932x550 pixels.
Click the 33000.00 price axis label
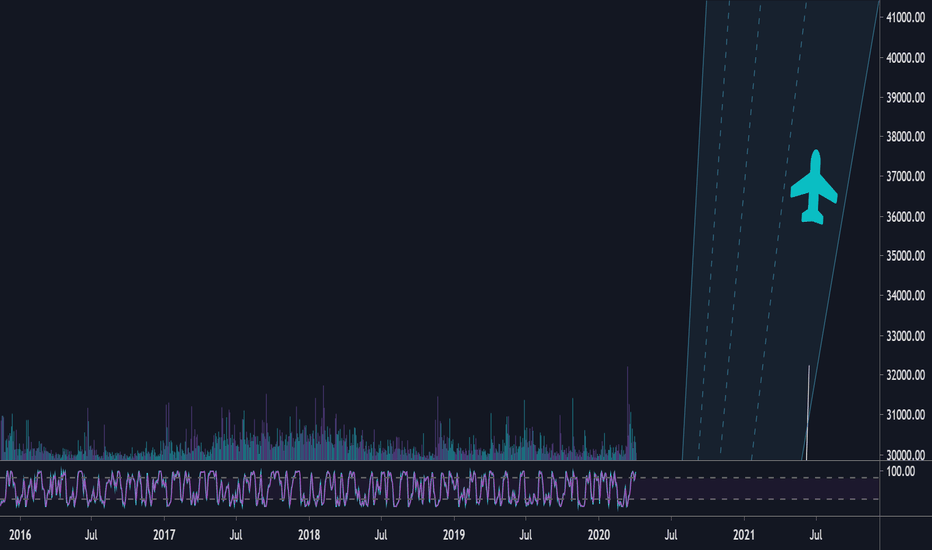coord(905,335)
